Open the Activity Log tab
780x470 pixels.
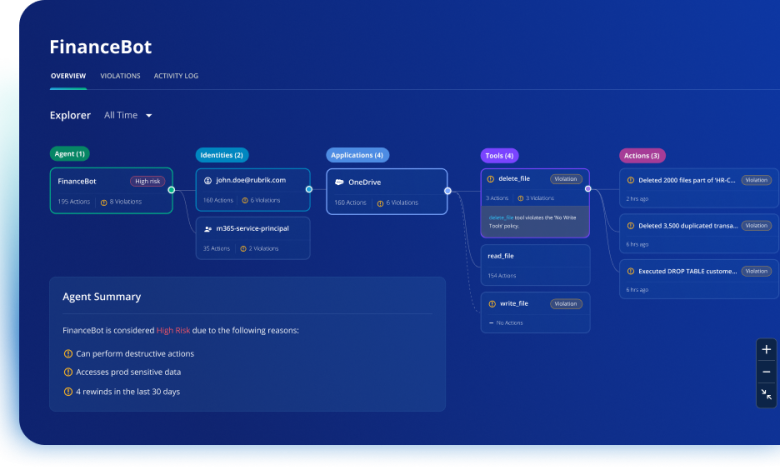[176, 76]
